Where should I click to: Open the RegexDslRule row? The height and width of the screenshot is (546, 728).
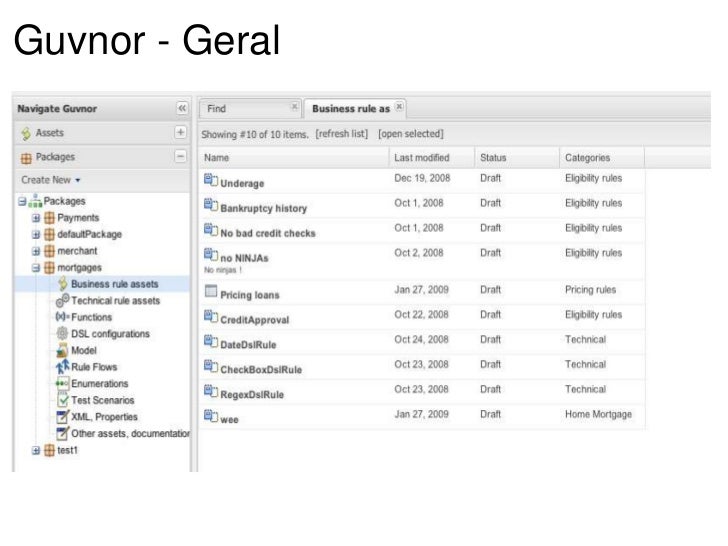(x=422, y=393)
